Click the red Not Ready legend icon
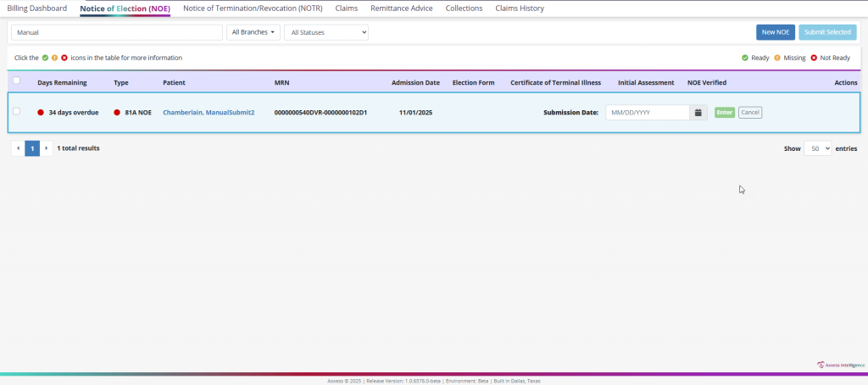 click(814, 58)
